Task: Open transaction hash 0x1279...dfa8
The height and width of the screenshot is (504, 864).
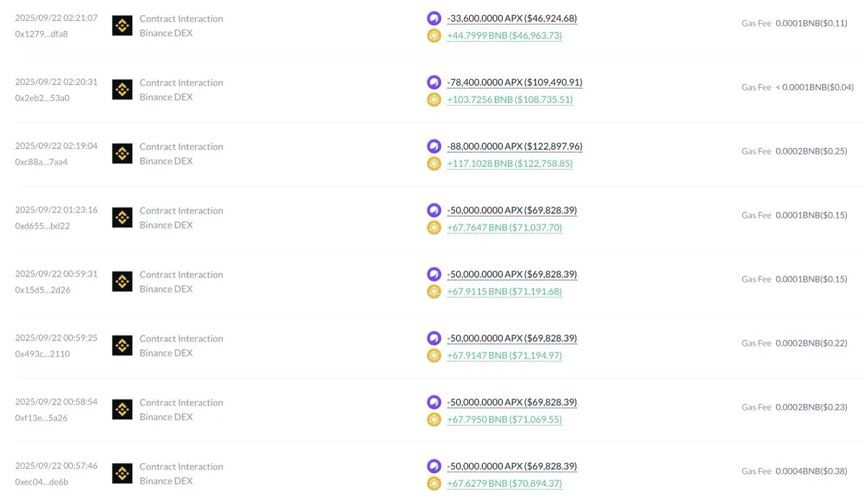Action: pos(41,34)
